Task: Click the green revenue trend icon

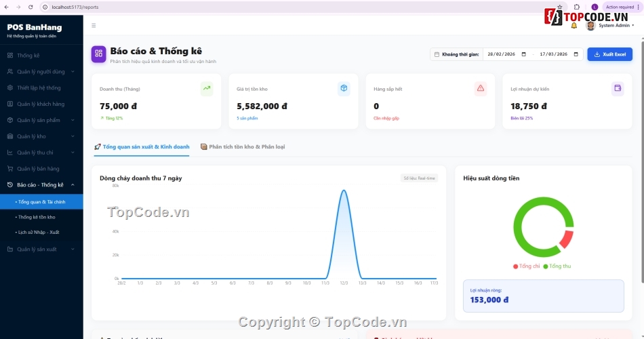Action: [207, 88]
